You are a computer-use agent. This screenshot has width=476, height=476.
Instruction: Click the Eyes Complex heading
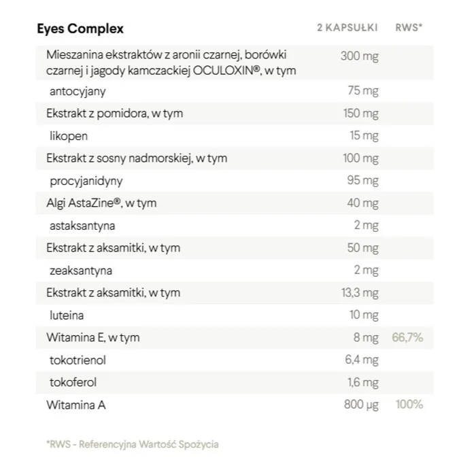pyautogui.click(x=80, y=29)
